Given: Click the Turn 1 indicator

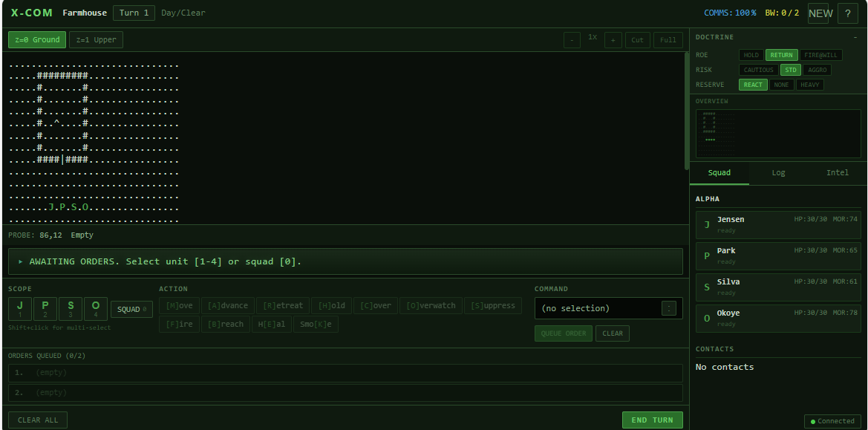Looking at the screenshot, I should tap(134, 13).
